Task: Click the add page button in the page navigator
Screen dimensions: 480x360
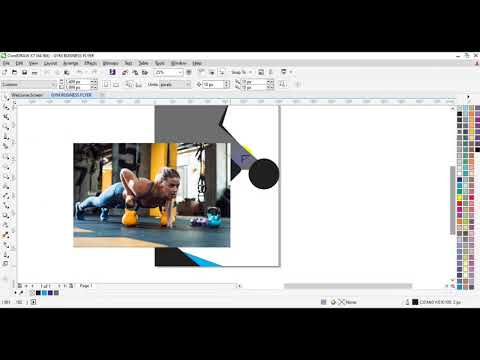Action: [71, 286]
